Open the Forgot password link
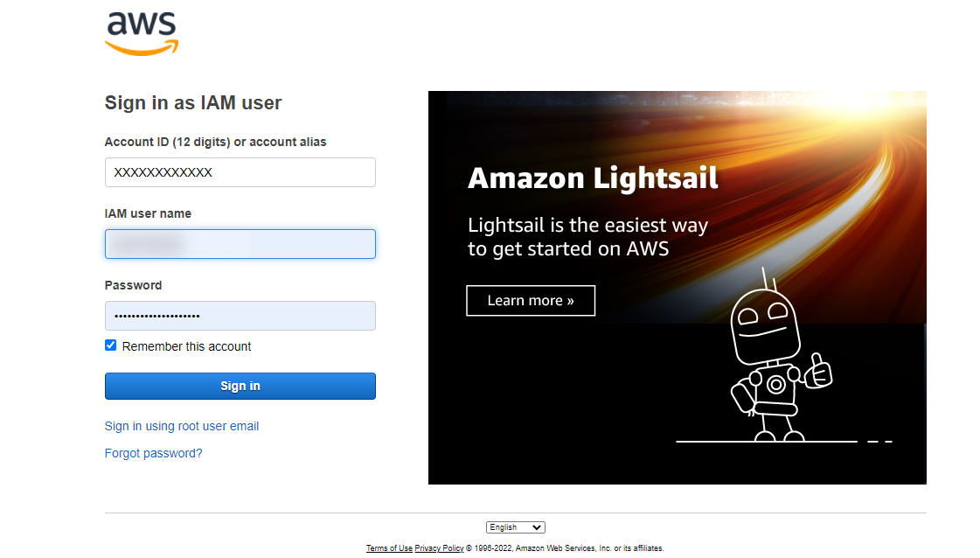Viewport: 980px width, 558px height. [x=153, y=453]
